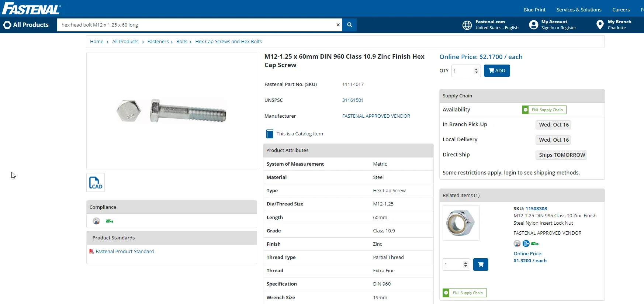644x304 pixels.
Task: Open the All Products menu
Action: tap(26, 25)
